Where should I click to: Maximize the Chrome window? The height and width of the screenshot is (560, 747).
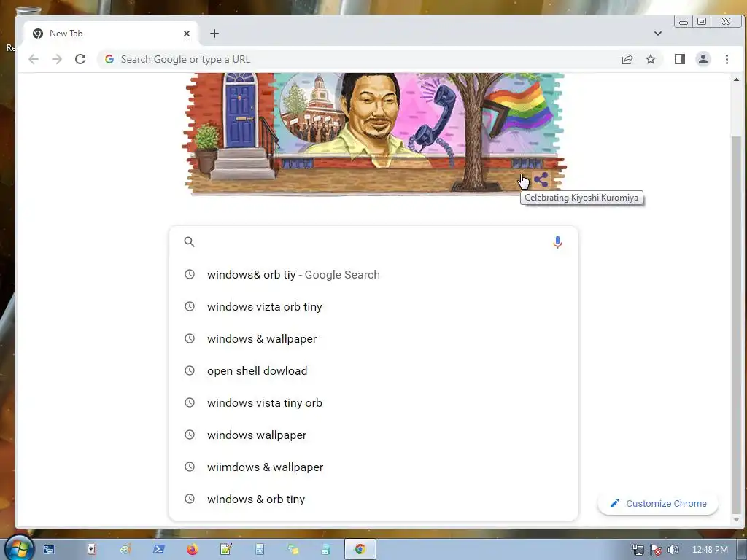(702, 21)
